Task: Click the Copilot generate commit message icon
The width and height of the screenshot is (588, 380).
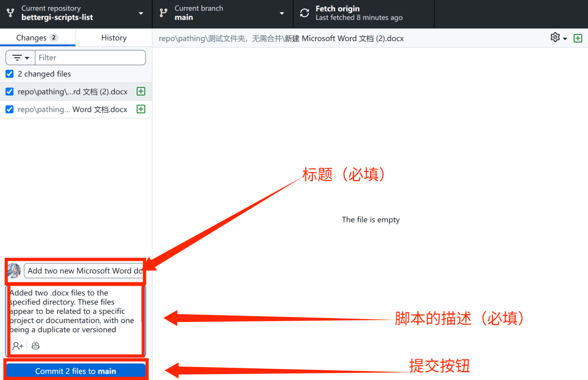Action: point(36,346)
